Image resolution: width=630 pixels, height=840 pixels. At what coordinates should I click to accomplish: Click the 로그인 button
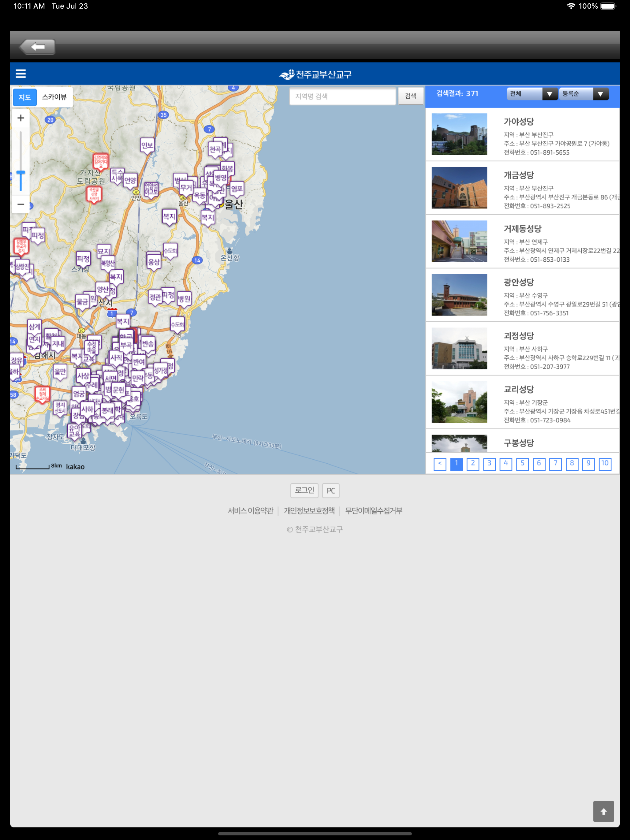(x=304, y=490)
